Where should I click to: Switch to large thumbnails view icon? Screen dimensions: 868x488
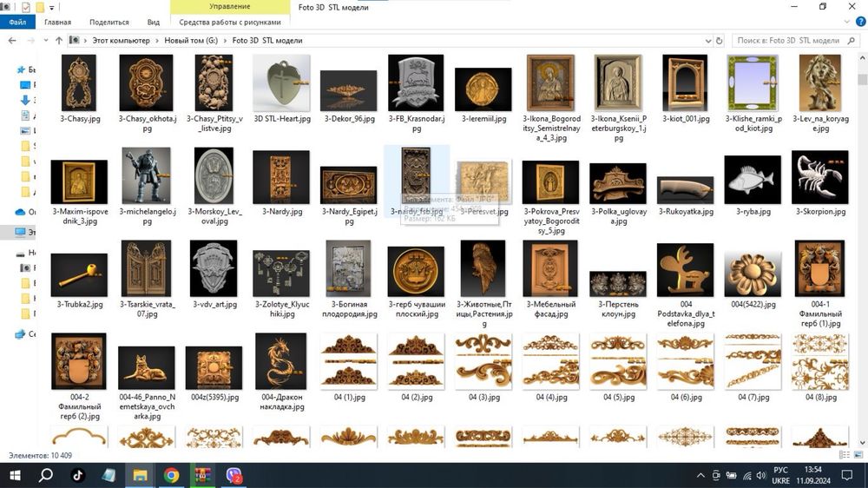(858, 455)
